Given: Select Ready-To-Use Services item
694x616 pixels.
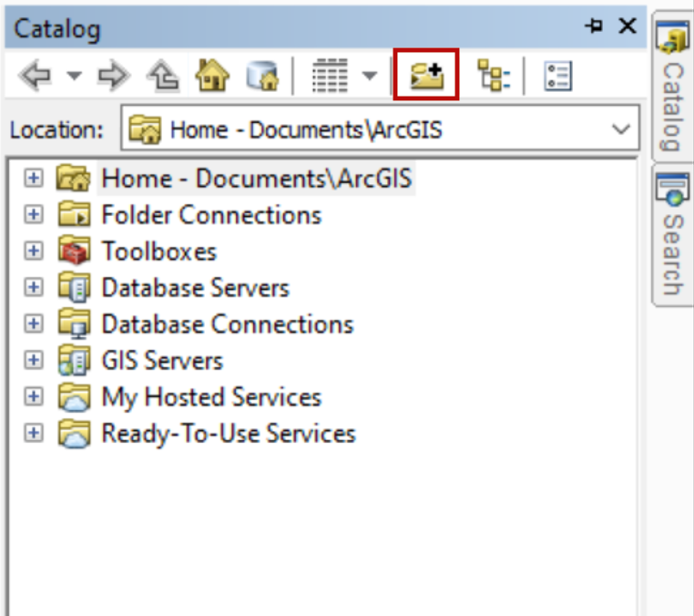Looking at the screenshot, I should [228, 434].
